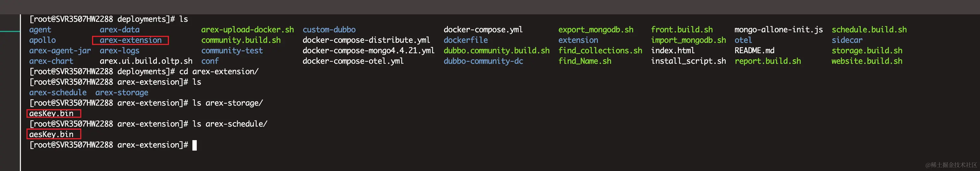Select the README.md file name

754,51
